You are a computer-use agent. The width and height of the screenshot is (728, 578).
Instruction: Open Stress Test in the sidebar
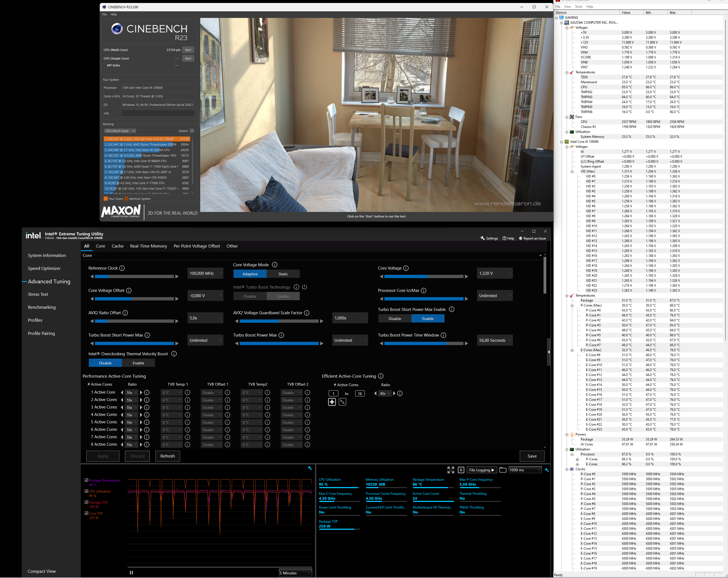point(38,294)
